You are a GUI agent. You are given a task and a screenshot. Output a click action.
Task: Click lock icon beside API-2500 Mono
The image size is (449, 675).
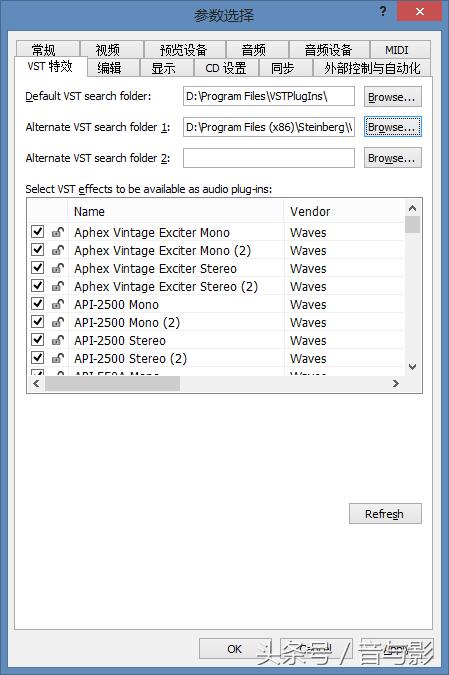(x=58, y=304)
